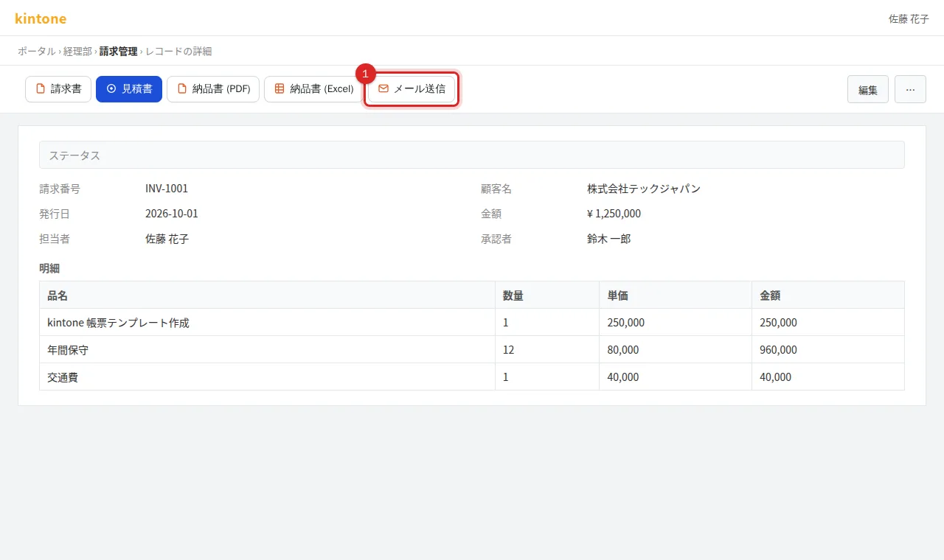
Task: Click the 納品書 (Excel) spreadsheet icon
Action: [280, 89]
